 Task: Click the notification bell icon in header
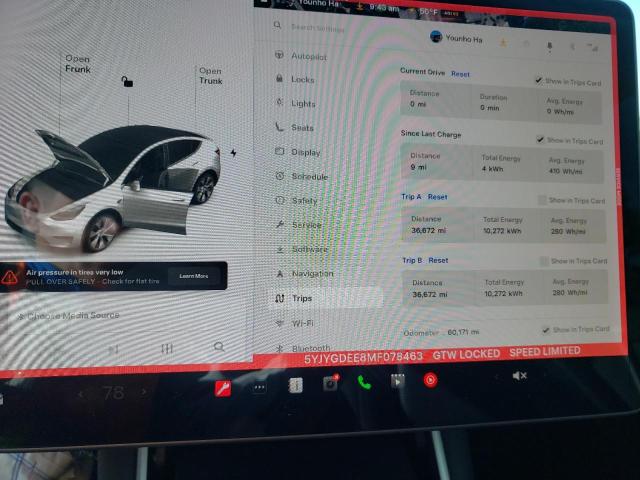click(x=549, y=46)
